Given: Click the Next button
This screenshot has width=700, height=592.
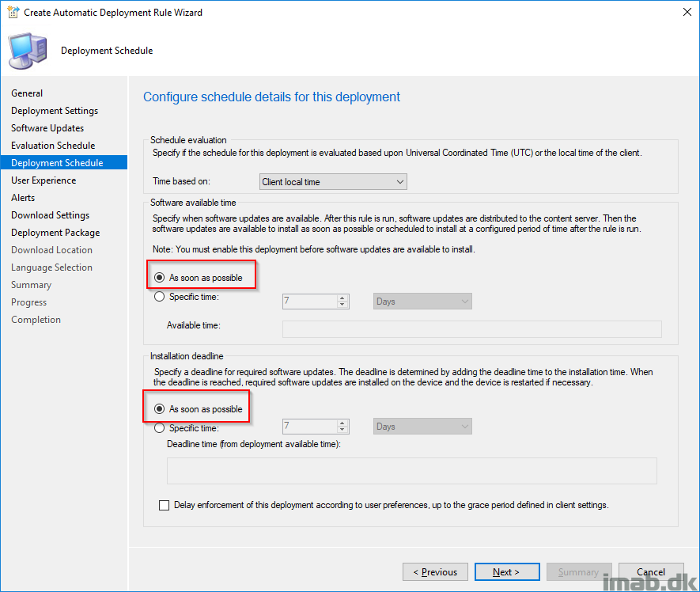Looking at the screenshot, I should pyautogui.click(x=507, y=572).
